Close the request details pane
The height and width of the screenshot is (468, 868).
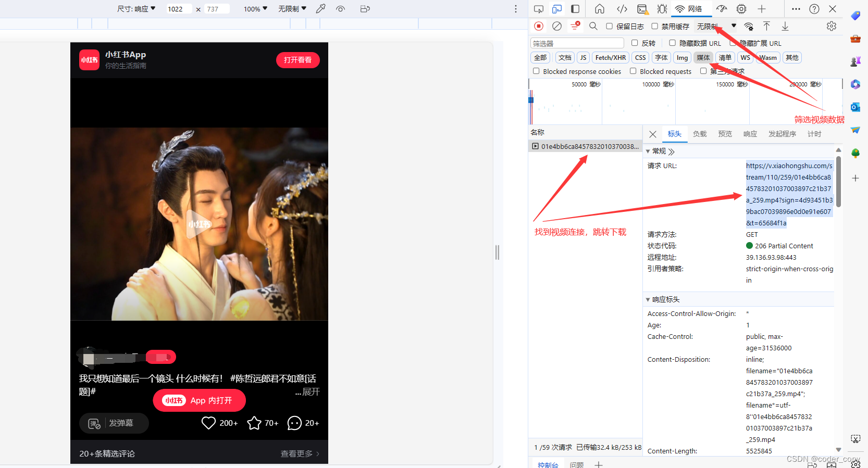(x=653, y=134)
